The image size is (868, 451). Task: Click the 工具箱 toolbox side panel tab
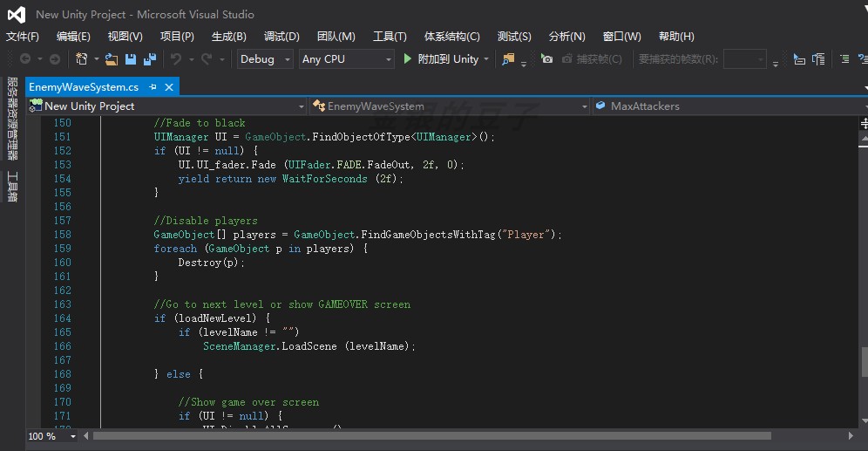coord(12,187)
